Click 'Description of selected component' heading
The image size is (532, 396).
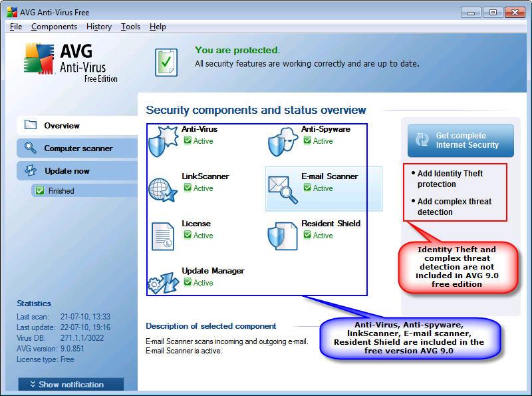(x=211, y=326)
